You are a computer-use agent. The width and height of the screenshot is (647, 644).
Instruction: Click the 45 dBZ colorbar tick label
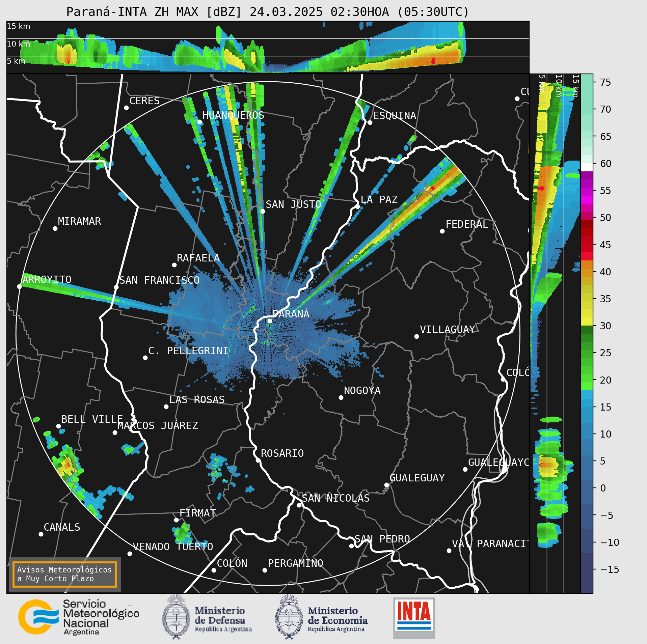coord(605,245)
